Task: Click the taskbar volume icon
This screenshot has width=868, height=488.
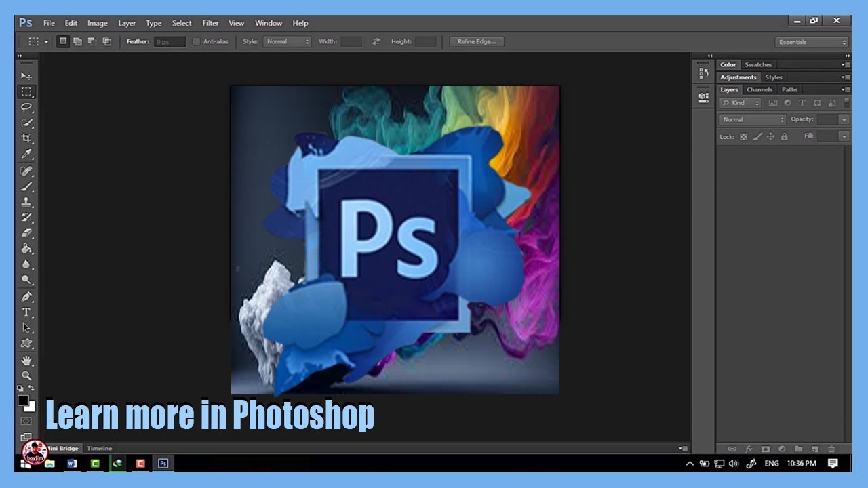Action: click(x=734, y=464)
